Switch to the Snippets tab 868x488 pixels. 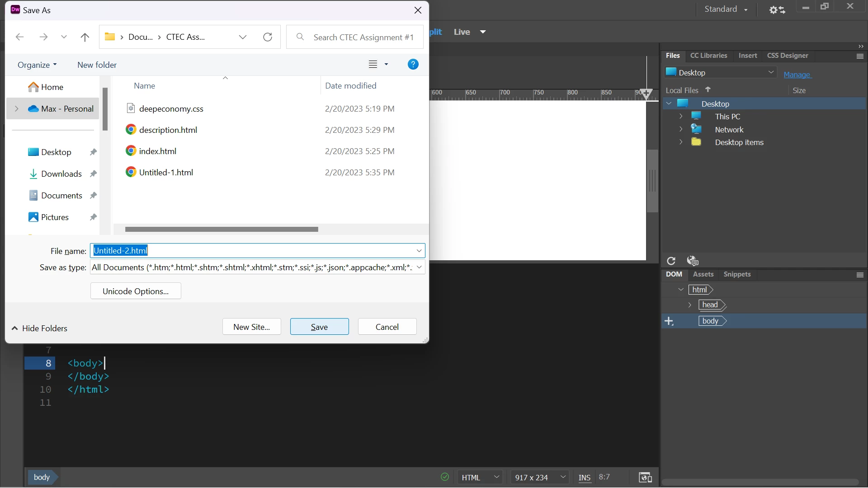point(736,274)
